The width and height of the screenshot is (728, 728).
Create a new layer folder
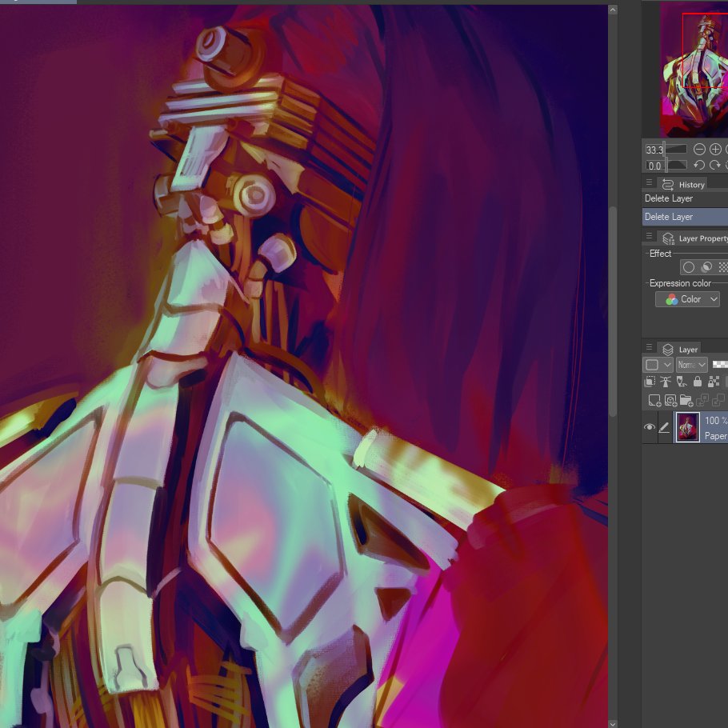pyautogui.click(x=686, y=398)
